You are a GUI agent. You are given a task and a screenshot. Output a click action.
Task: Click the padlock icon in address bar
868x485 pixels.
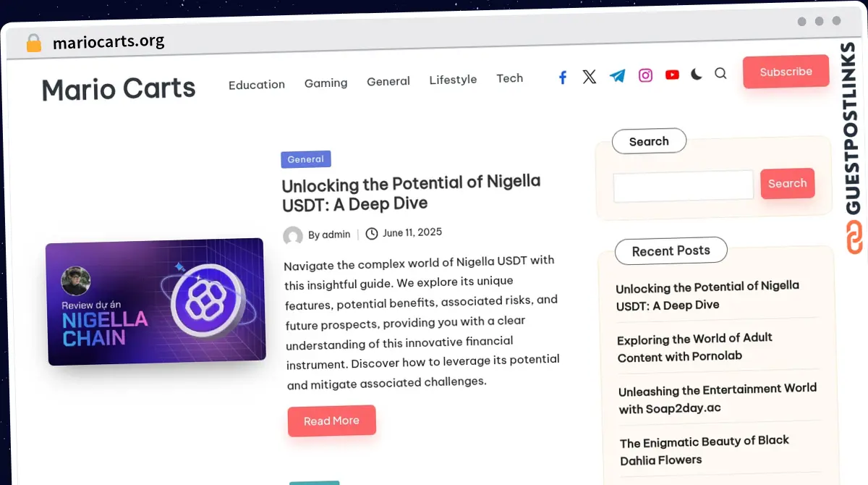pyautogui.click(x=34, y=43)
